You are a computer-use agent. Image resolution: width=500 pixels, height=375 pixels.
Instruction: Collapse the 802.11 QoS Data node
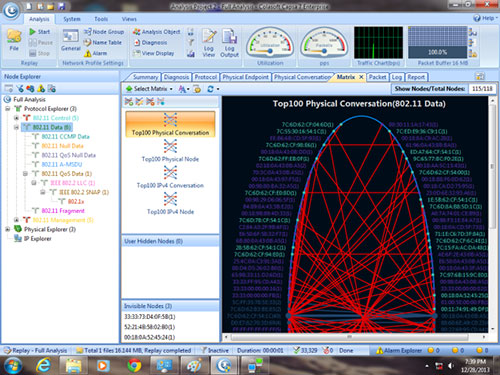click(25, 174)
